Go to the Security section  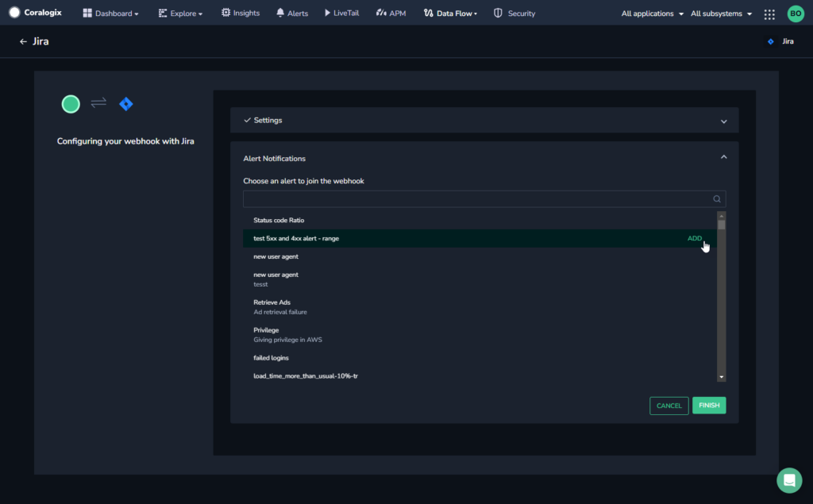514,13
